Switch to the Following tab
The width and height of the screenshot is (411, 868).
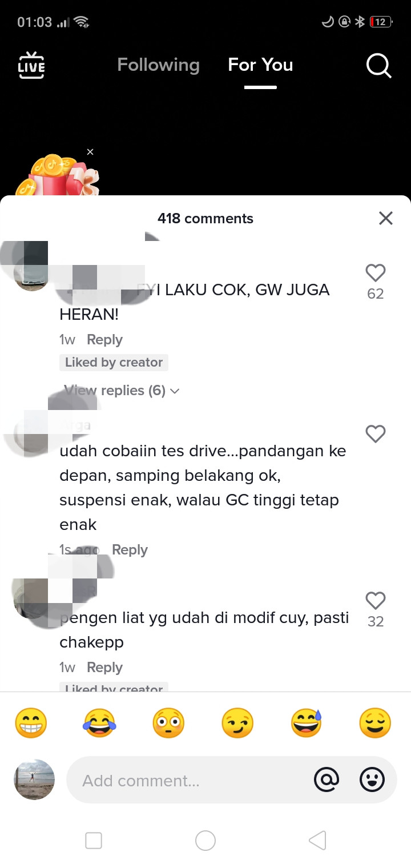(158, 65)
